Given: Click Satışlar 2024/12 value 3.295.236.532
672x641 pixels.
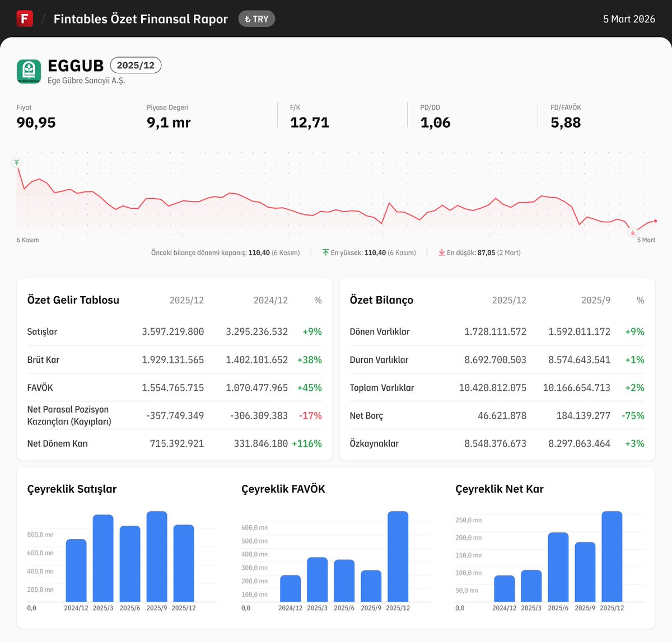Looking at the screenshot, I should point(257,331).
